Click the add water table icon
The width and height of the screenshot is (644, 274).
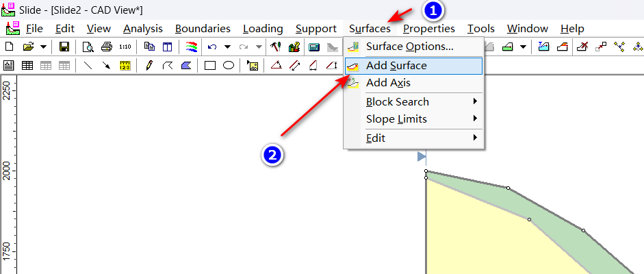click(x=543, y=47)
